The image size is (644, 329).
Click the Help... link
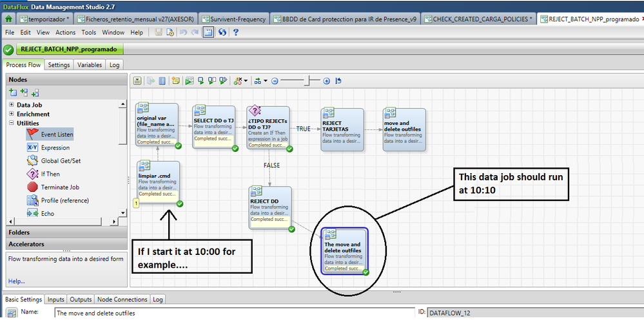click(16, 281)
